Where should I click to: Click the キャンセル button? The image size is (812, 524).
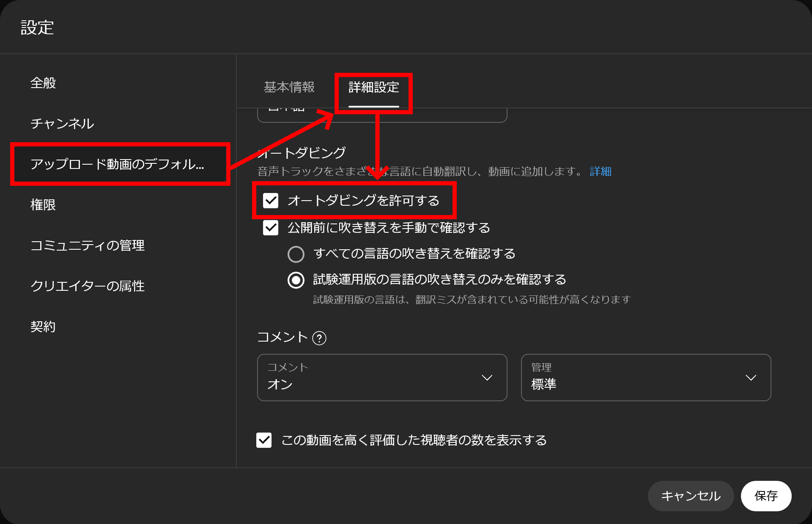[x=691, y=496]
